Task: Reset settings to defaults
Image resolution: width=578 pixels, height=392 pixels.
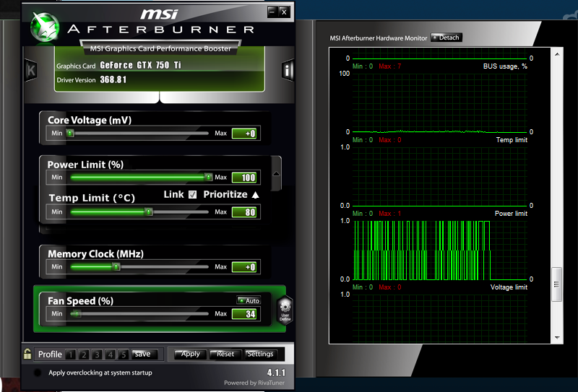Action: (225, 354)
